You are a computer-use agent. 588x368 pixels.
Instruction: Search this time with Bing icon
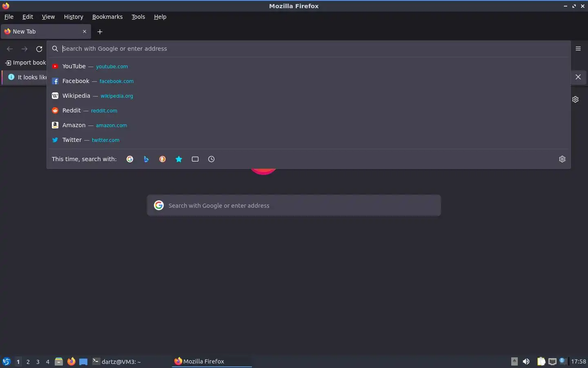point(146,159)
